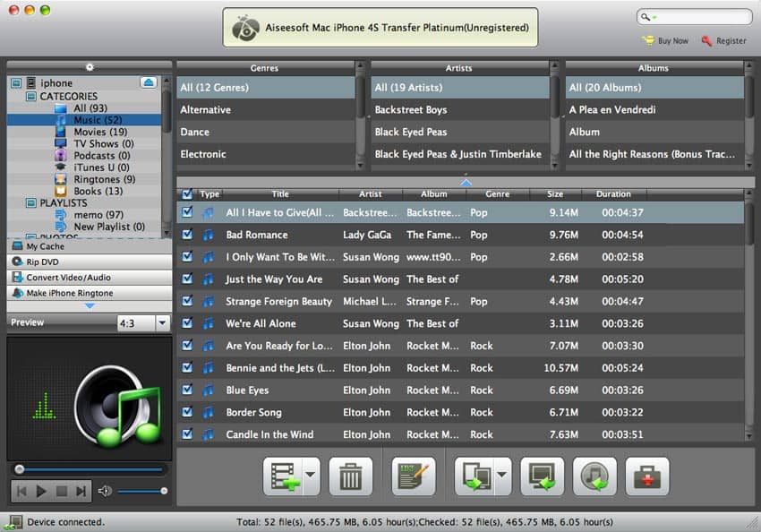Click the search magnifier icon
This screenshot has height=532, width=761.
[645, 17]
